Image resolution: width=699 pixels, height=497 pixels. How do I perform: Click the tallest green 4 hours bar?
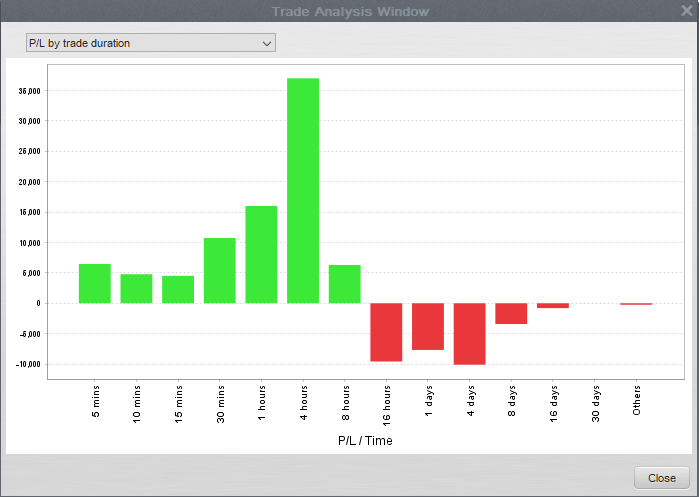tap(303, 190)
